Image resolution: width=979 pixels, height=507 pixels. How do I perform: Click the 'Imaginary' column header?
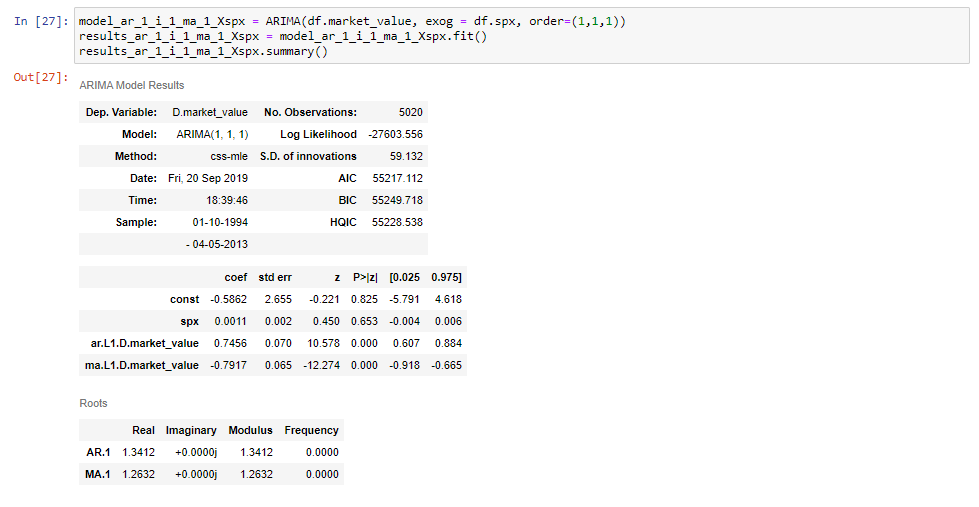(191, 430)
